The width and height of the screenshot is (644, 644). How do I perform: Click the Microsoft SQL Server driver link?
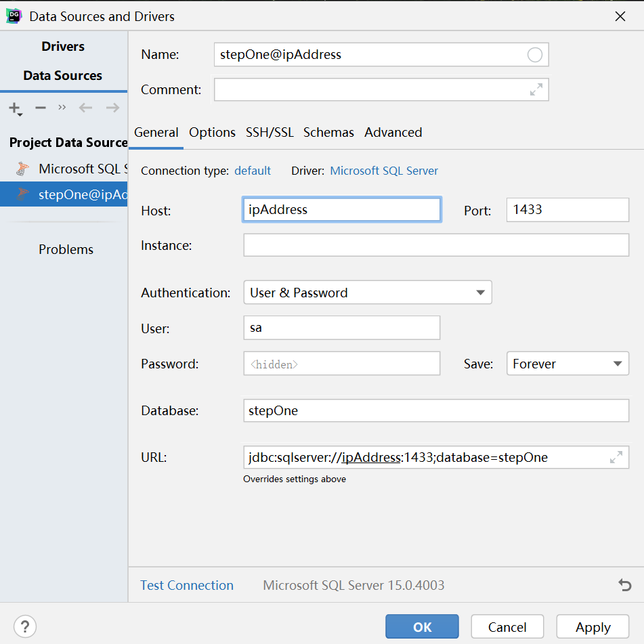384,171
